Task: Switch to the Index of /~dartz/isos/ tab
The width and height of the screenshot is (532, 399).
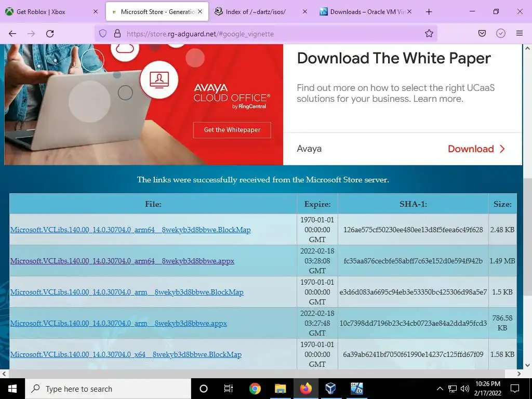Action: (x=261, y=11)
